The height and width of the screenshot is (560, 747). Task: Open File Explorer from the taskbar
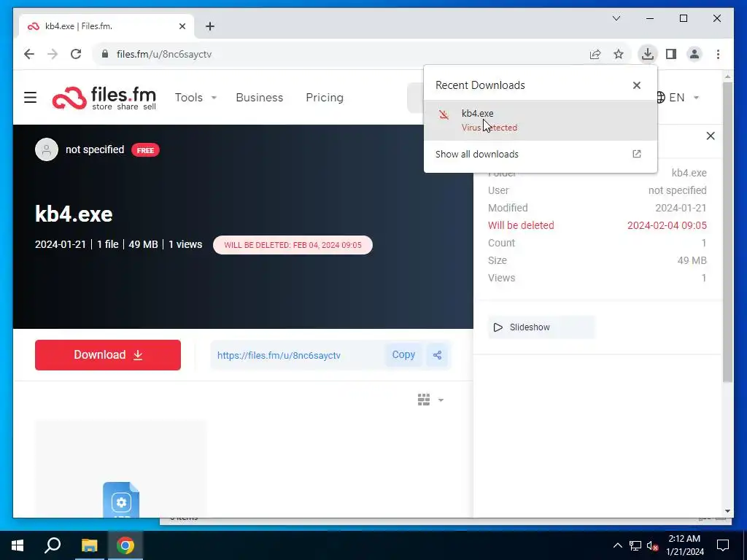(x=89, y=545)
